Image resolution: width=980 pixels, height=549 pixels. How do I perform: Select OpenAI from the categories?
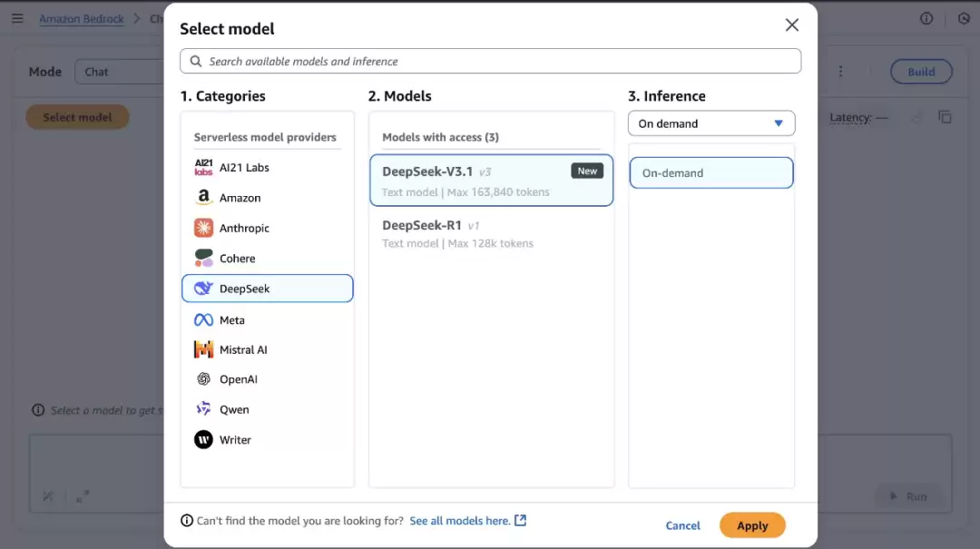point(238,379)
